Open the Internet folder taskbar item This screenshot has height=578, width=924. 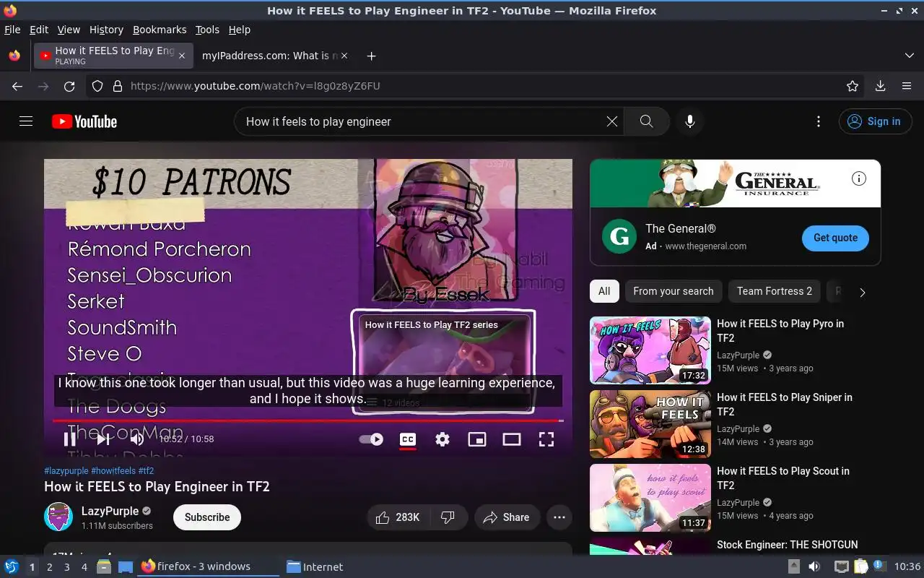[315, 567]
